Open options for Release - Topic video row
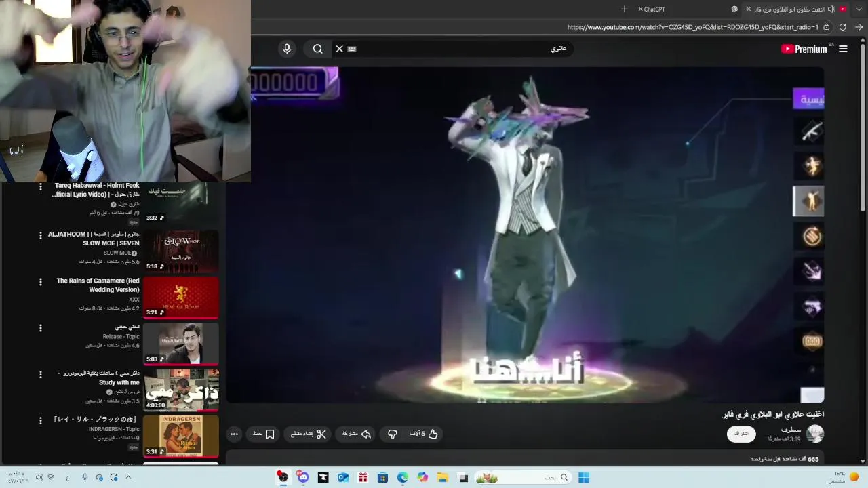The image size is (868, 488). (x=41, y=328)
